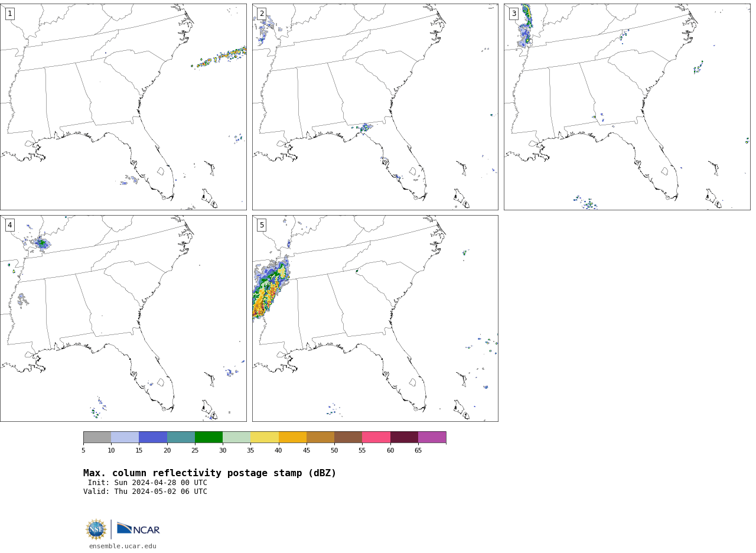The height and width of the screenshot is (553, 756).
Task: Click the 'Init: Sun 2024-04-28 00 UTC' text
Action: click(x=148, y=483)
